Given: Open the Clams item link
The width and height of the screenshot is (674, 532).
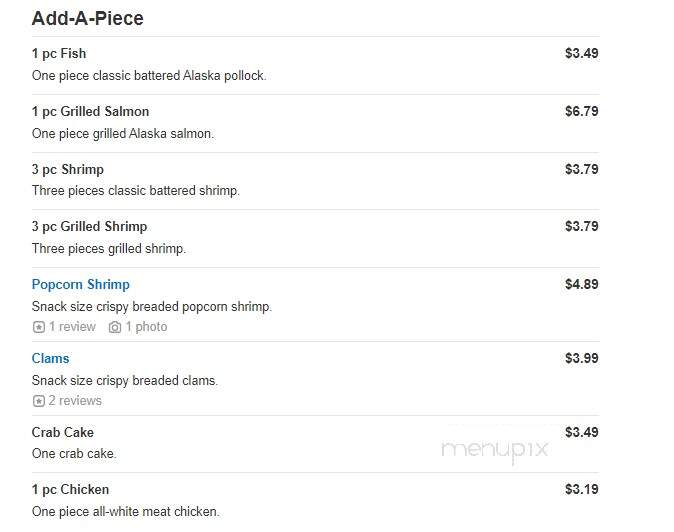Looking at the screenshot, I should 50,358.
